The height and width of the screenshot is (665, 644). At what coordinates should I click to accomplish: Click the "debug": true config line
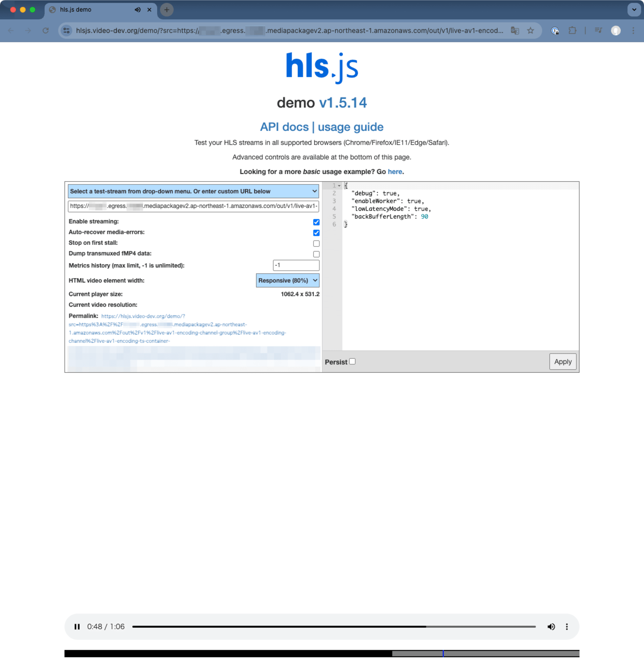point(375,193)
